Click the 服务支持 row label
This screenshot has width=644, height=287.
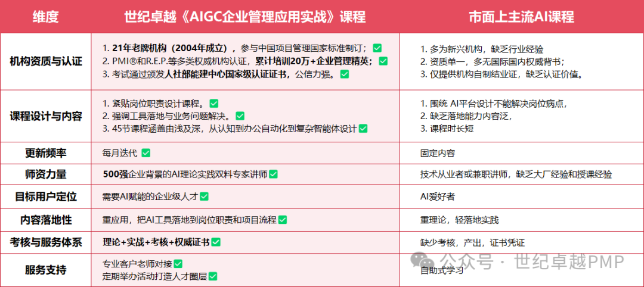tap(45, 270)
